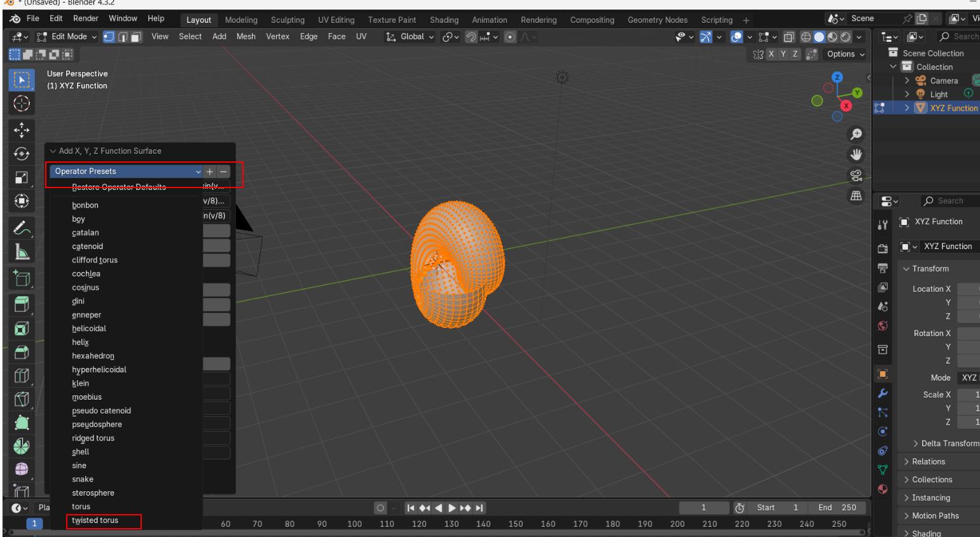Enable face select mode
Image resolution: width=980 pixels, height=537 pixels.
pyautogui.click(x=136, y=37)
